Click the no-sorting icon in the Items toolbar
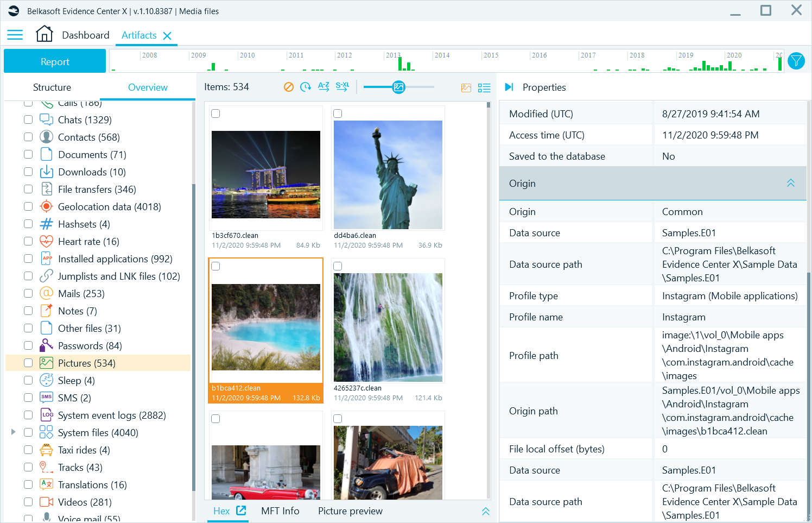The height and width of the screenshot is (523, 812). click(x=289, y=87)
